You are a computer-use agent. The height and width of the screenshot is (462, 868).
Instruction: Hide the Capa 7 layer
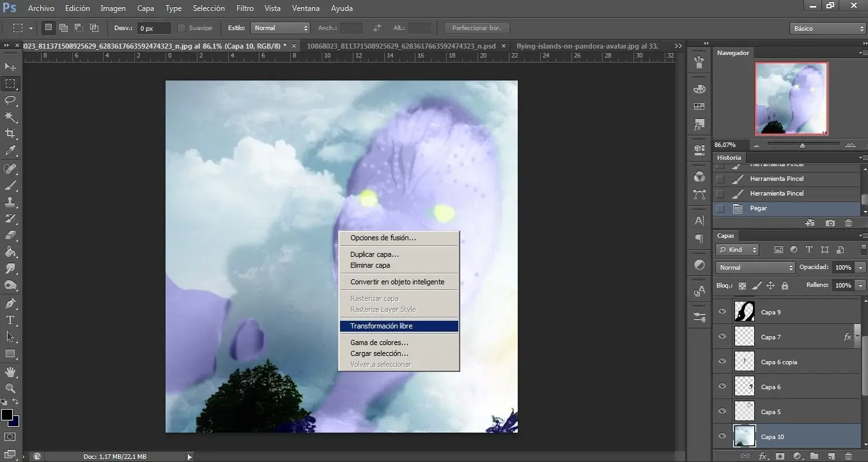point(722,337)
